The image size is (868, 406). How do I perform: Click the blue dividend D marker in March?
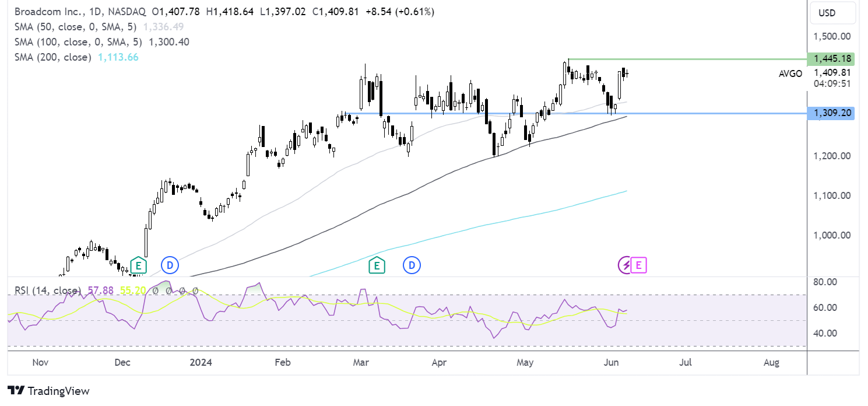(412, 265)
